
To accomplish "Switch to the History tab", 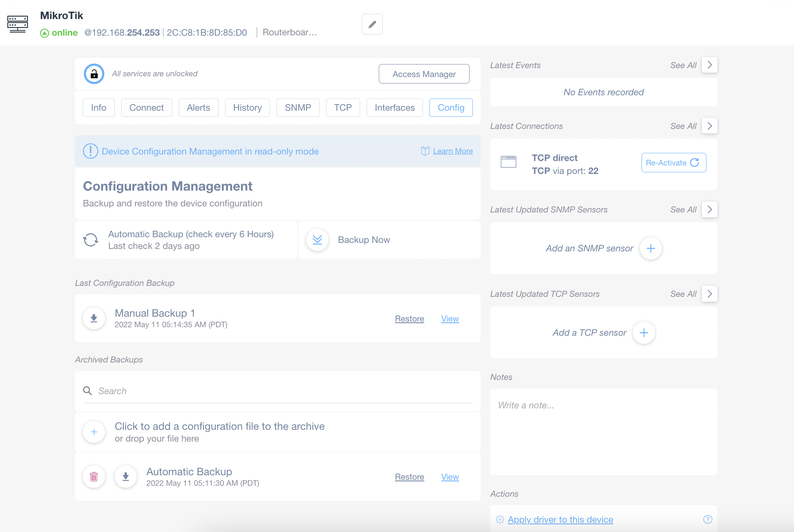I will point(247,107).
